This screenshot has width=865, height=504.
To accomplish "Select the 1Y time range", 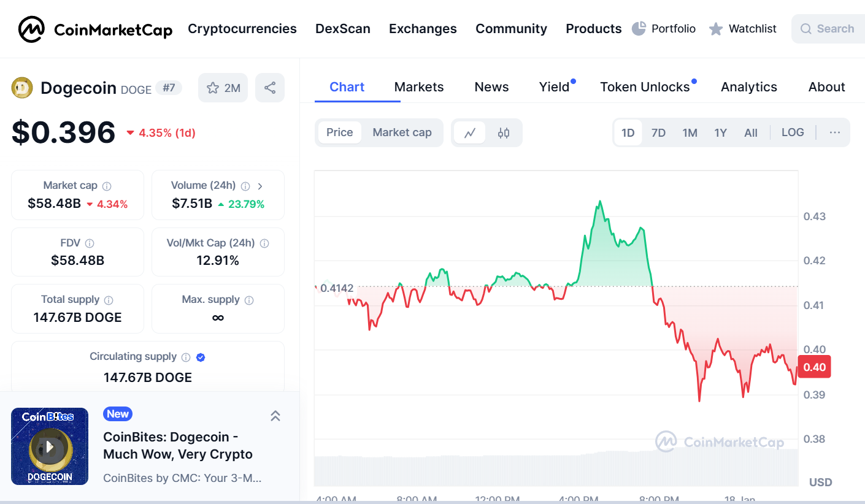I will tap(721, 132).
